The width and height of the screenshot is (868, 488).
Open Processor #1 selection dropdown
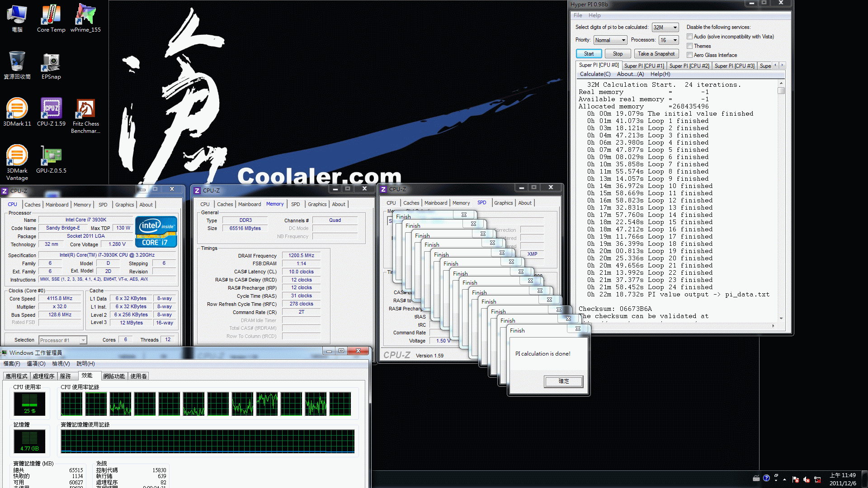pos(62,340)
